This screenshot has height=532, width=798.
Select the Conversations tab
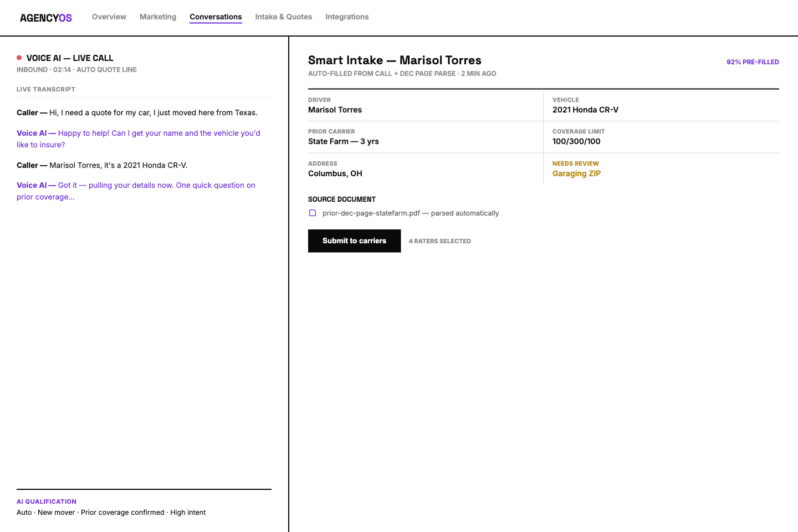[x=216, y=17]
